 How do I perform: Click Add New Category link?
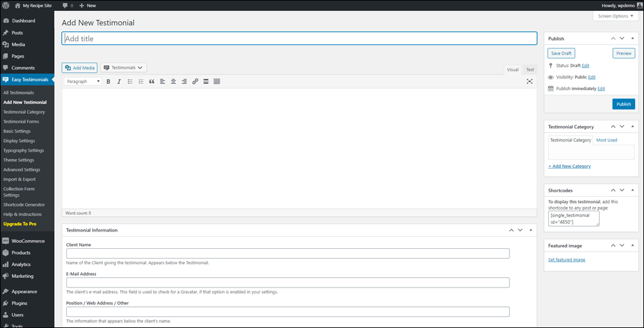coord(569,166)
